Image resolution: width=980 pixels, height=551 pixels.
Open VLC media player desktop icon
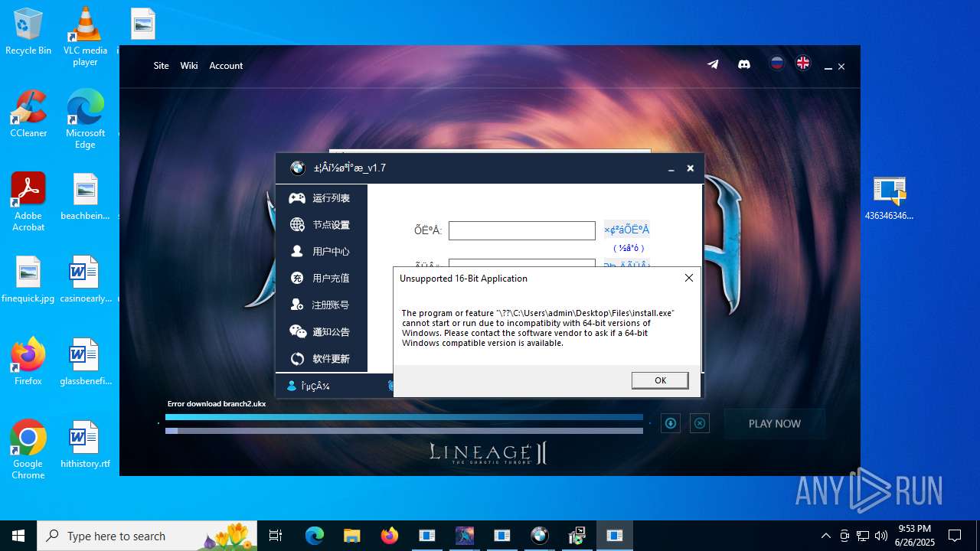[x=85, y=37]
